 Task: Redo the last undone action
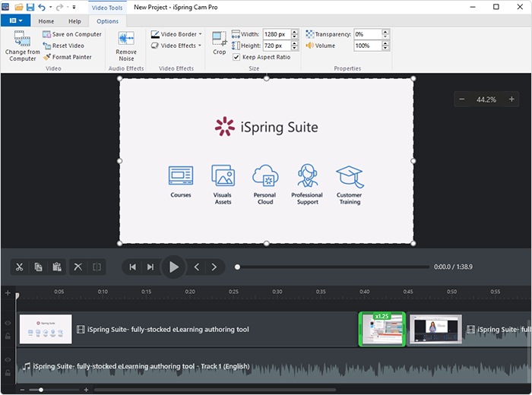click(59, 7)
